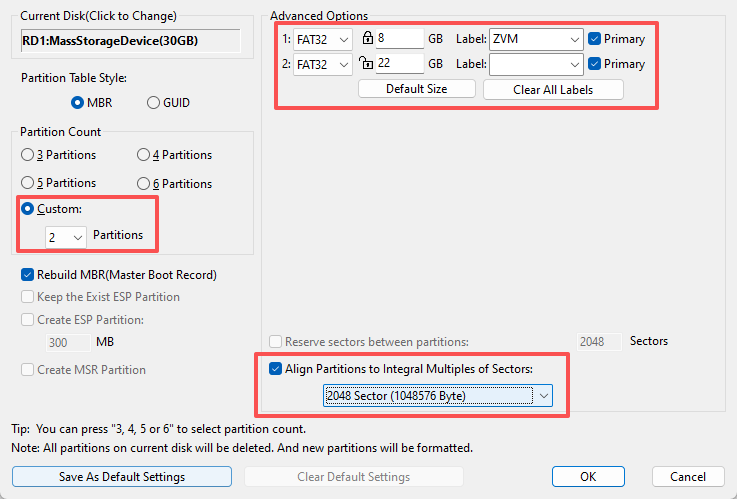Click Save As Default Settings
Image resolution: width=737 pixels, height=499 pixels.
[x=122, y=476]
